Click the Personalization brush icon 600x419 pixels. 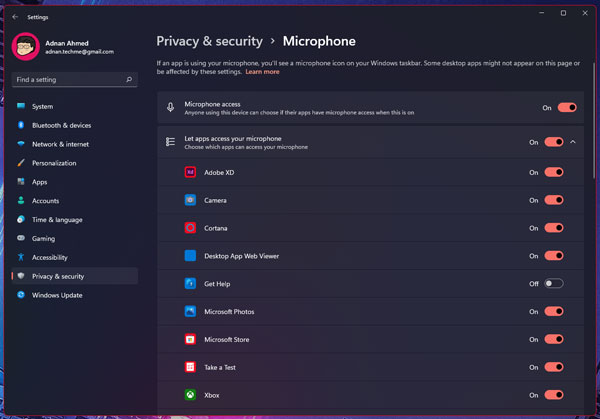(21, 163)
